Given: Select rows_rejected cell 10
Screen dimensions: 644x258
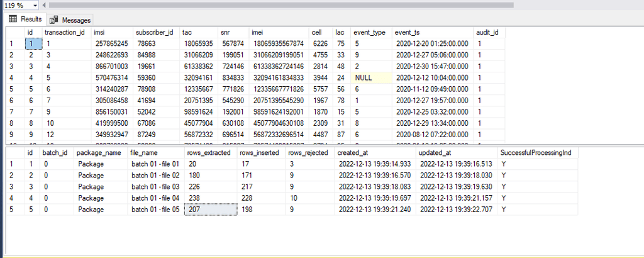Looking at the screenshot, I should click(310, 198).
